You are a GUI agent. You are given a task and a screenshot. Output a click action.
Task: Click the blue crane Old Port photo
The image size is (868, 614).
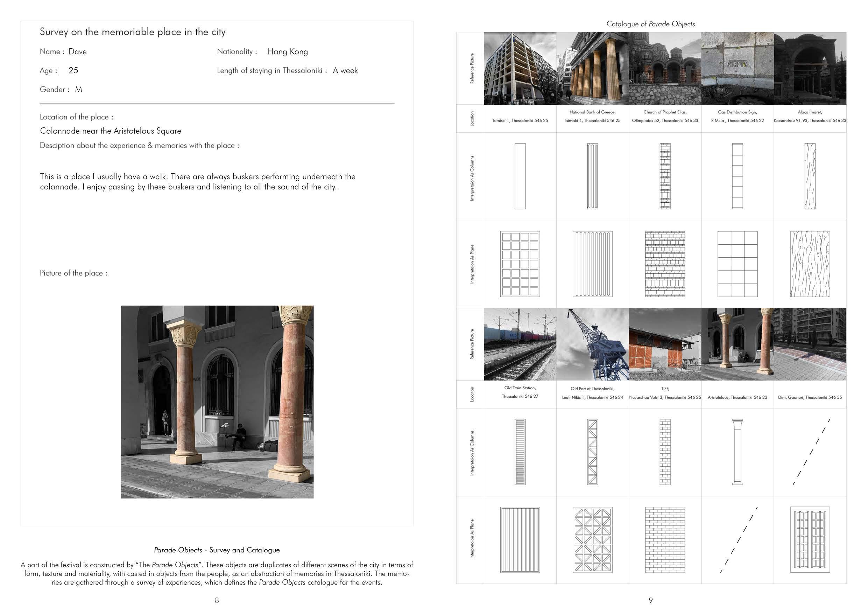pyautogui.click(x=592, y=344)
